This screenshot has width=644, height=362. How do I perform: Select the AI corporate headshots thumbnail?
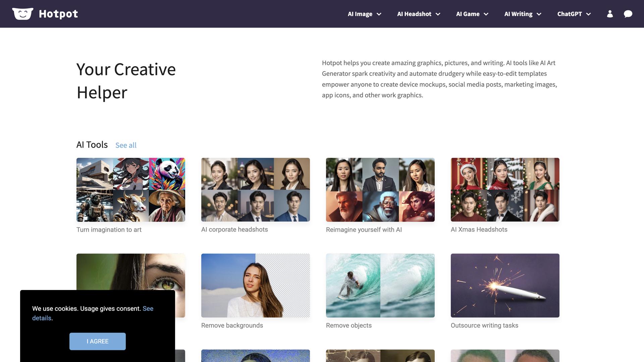point(255,190)
